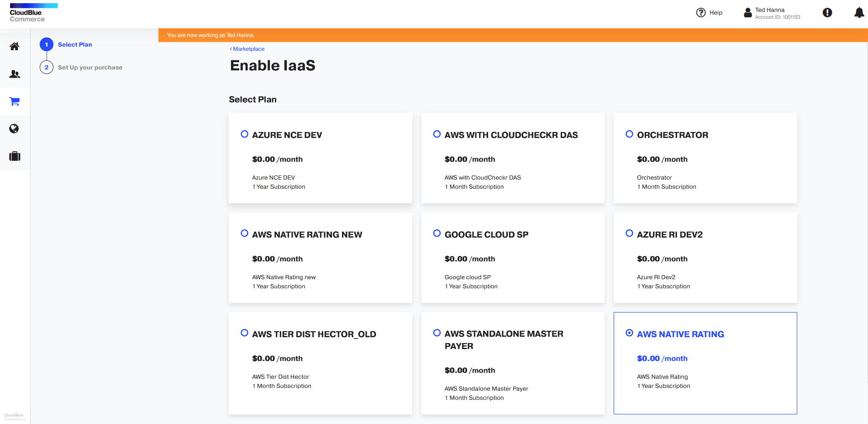Click the AWS NATIVE RATING NEW plan title
This screenshot has height=424, width=868.
pos(307,235)
